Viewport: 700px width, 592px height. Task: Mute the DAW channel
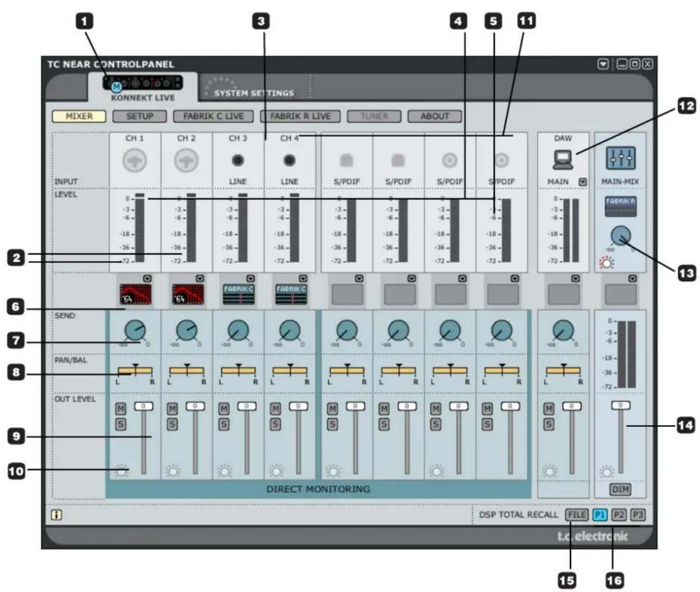[x=549, y=409]
